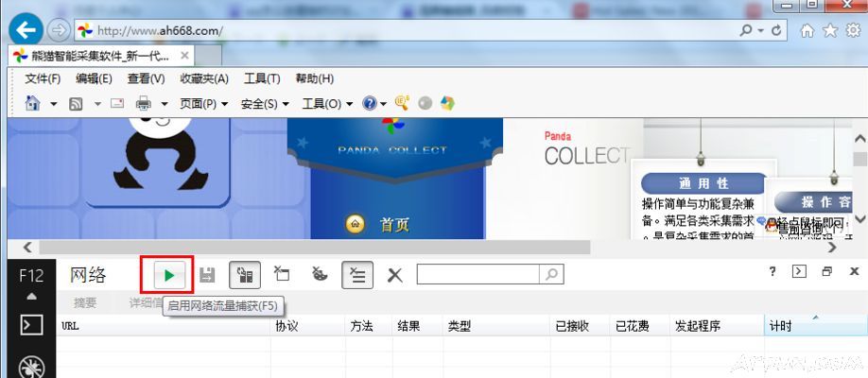The height and width of the screenshot is (378, 868).
Task: Sort by the 已花费 column header
Action: (x=640, y=326)
